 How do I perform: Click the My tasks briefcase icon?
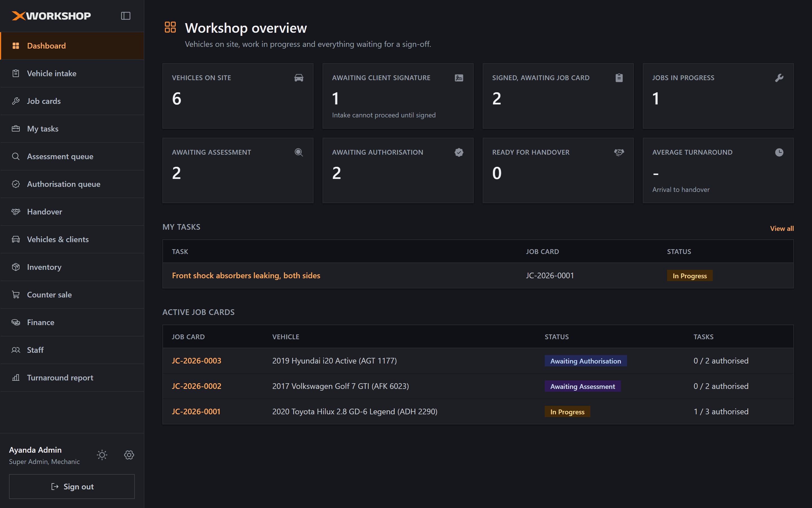(x=16, y=129)
